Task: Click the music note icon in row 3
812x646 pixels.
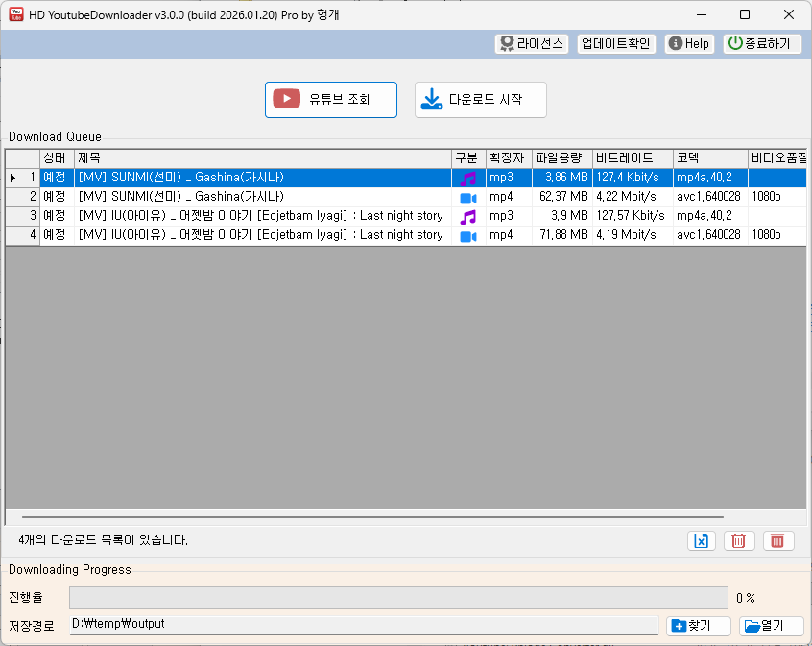Action: [468, 217]
